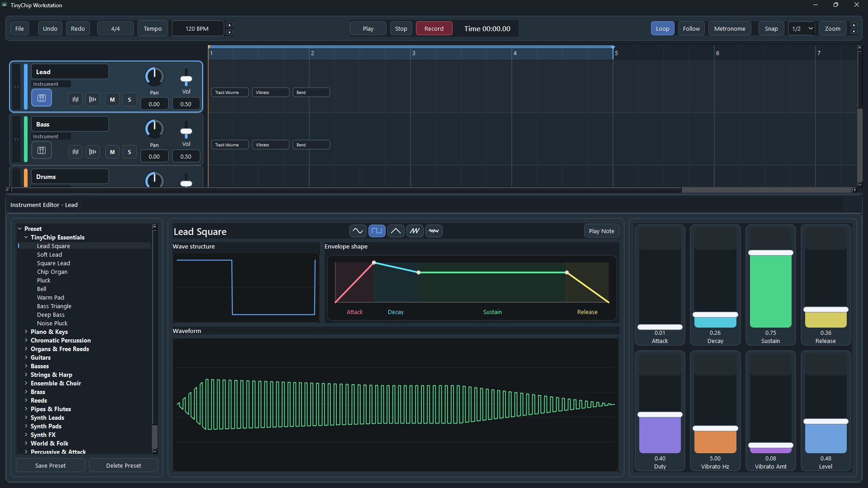Click Lead track Vol slider

(x=186, y=78)
